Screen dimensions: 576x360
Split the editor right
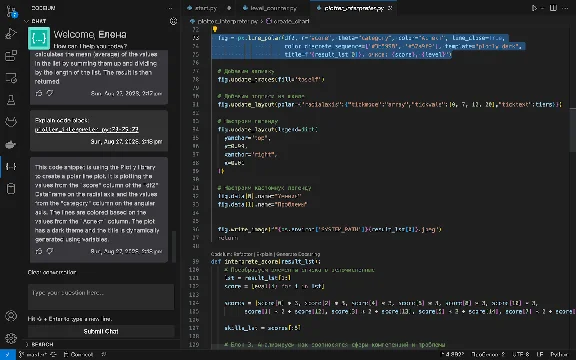[x=553, y=8]
